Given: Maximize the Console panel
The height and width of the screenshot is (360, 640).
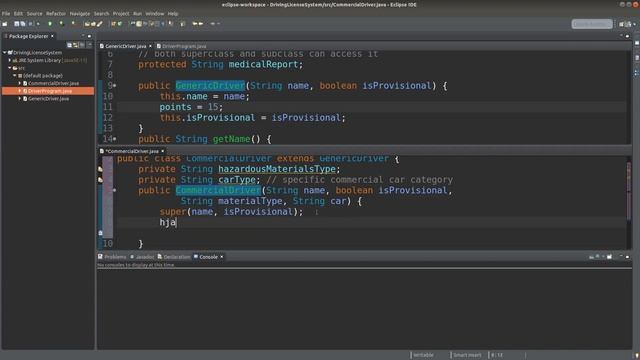Looking at the screenshot, I should tap(627, 257).
